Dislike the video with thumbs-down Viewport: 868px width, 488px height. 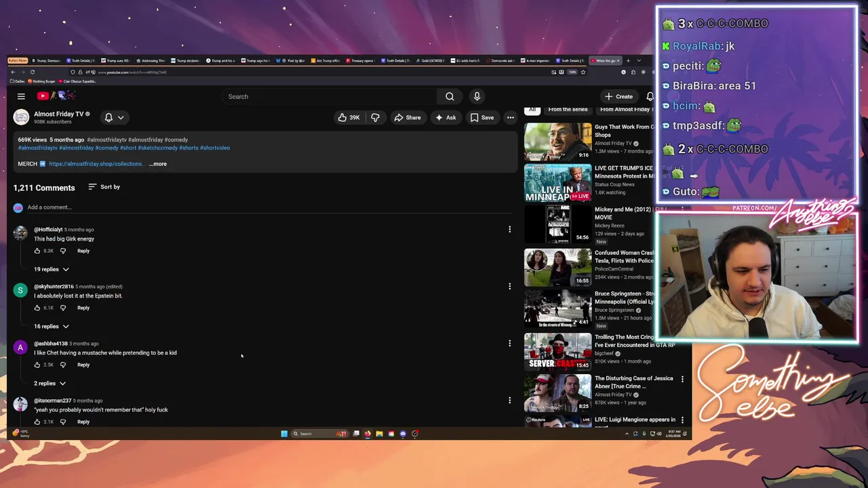375,117
